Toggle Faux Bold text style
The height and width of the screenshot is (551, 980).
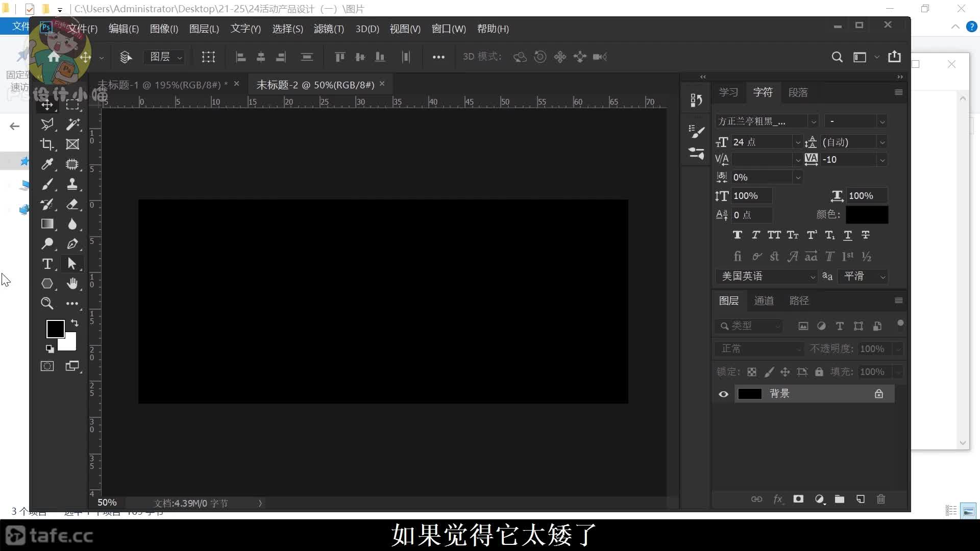(737, 235)
